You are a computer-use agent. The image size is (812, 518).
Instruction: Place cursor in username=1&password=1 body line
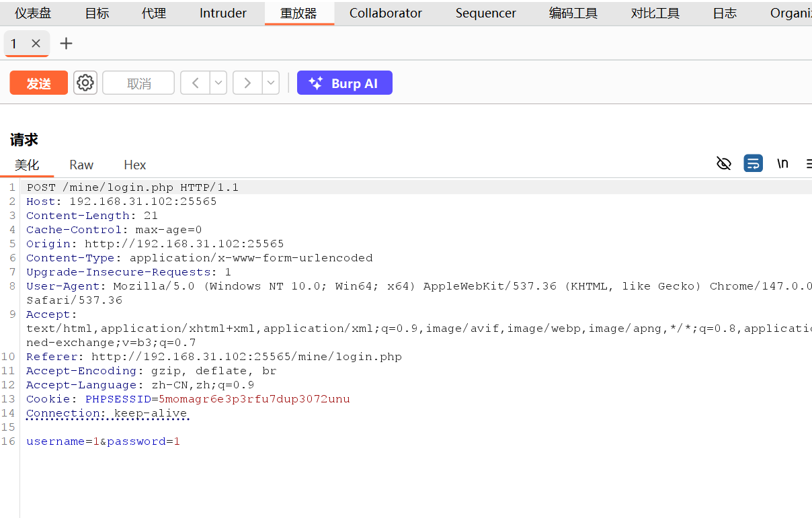tap(103, 441)
